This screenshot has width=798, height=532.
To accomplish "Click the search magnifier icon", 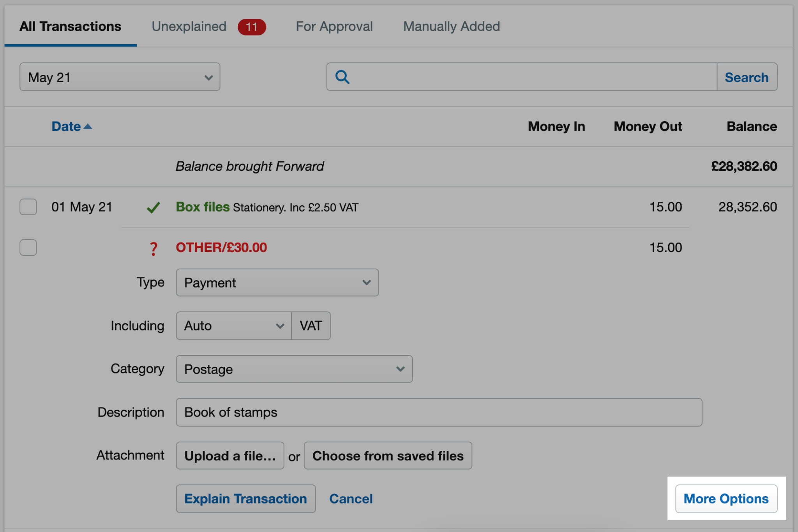I will (x=343, y=77).
